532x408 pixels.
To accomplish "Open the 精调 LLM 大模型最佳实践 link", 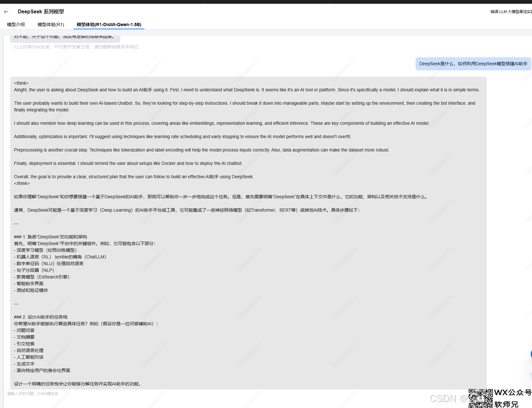I will click(511, 12).
